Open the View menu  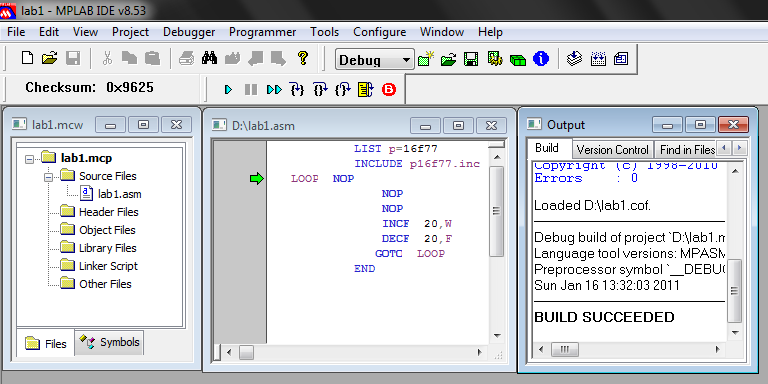[85, 32]
